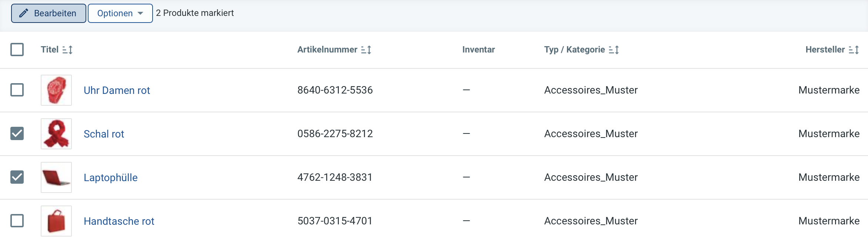Open the Optionen dropdown menu

point(120,13)
